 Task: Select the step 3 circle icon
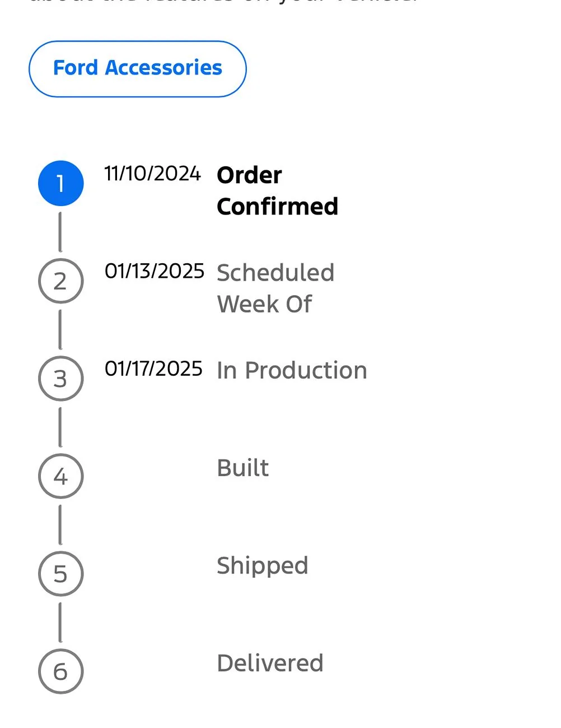point(60,379)
